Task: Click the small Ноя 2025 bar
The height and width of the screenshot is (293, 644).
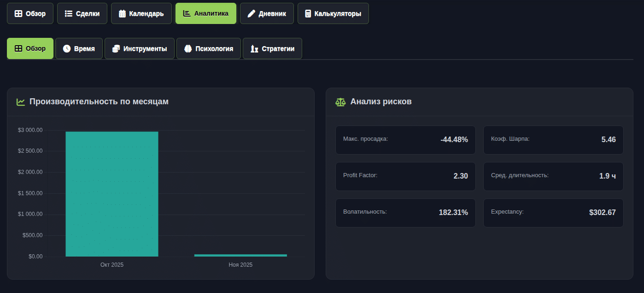Action: pyautogui.click(x=240, y=255)
